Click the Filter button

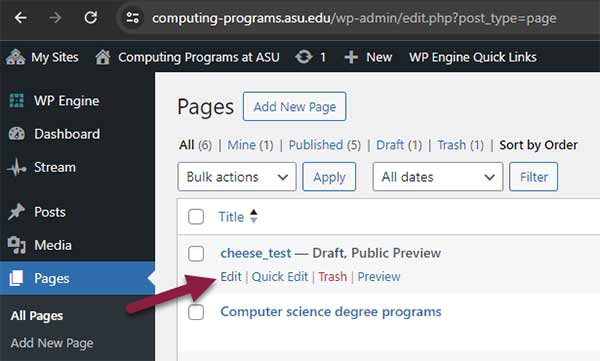pyautogui.click(x=533, y=177)
